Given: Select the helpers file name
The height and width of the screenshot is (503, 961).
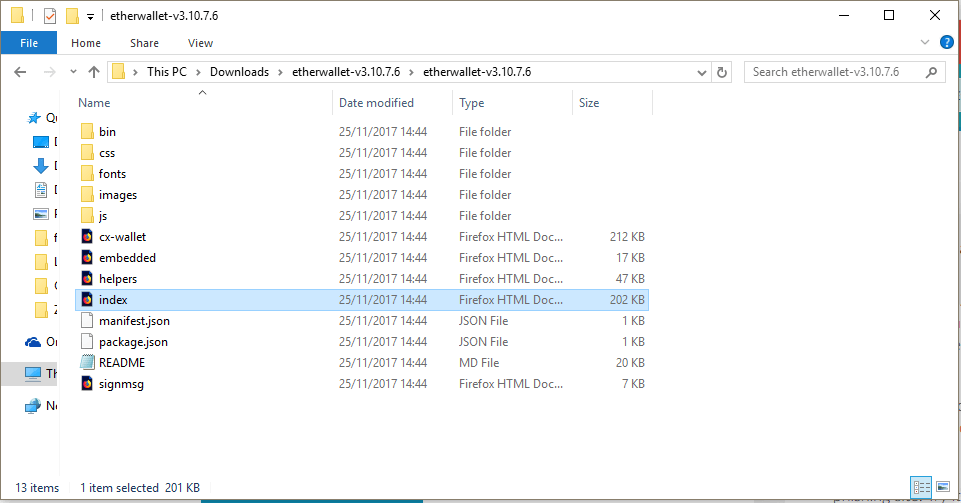Looking at the screenshot, I should pyautogui.click(x=118, y=279).
